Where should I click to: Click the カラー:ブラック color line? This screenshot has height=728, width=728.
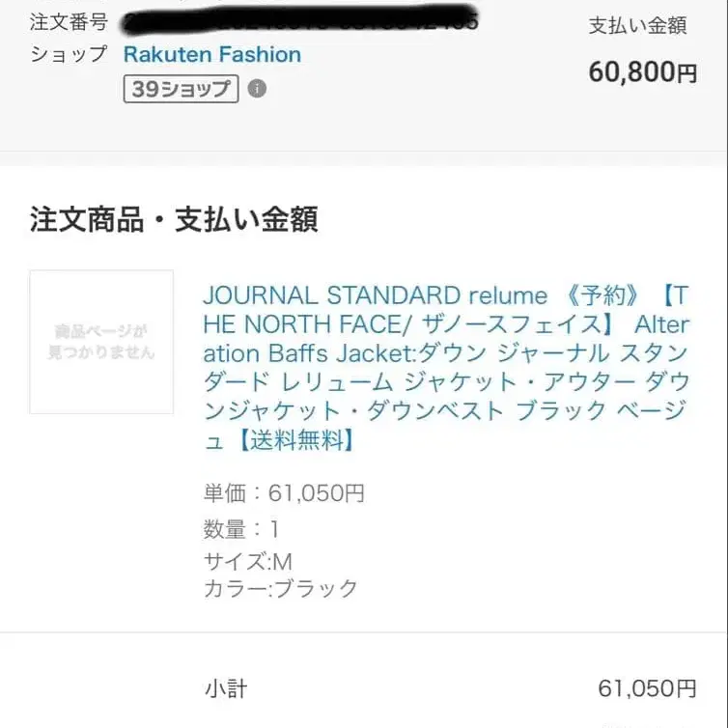pos(280,588)
